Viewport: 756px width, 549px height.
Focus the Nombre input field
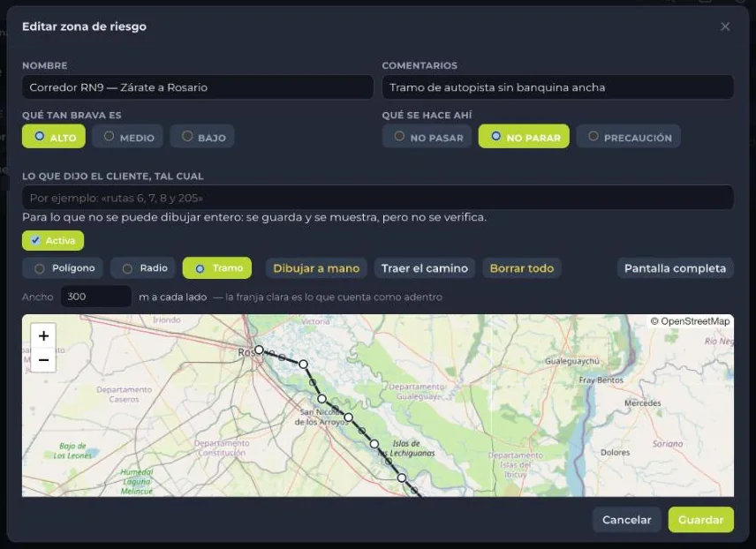(x=198, y=87)
